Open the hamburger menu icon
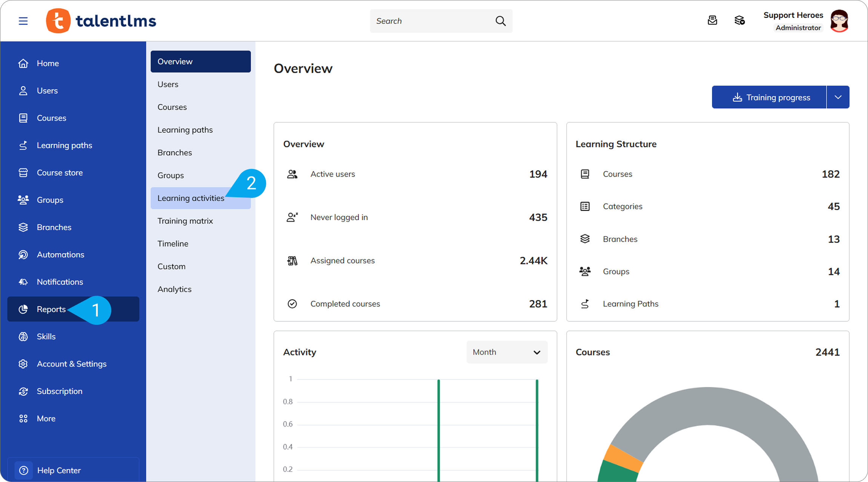This screenshot has height=482, width=868. tap(23, 21)
